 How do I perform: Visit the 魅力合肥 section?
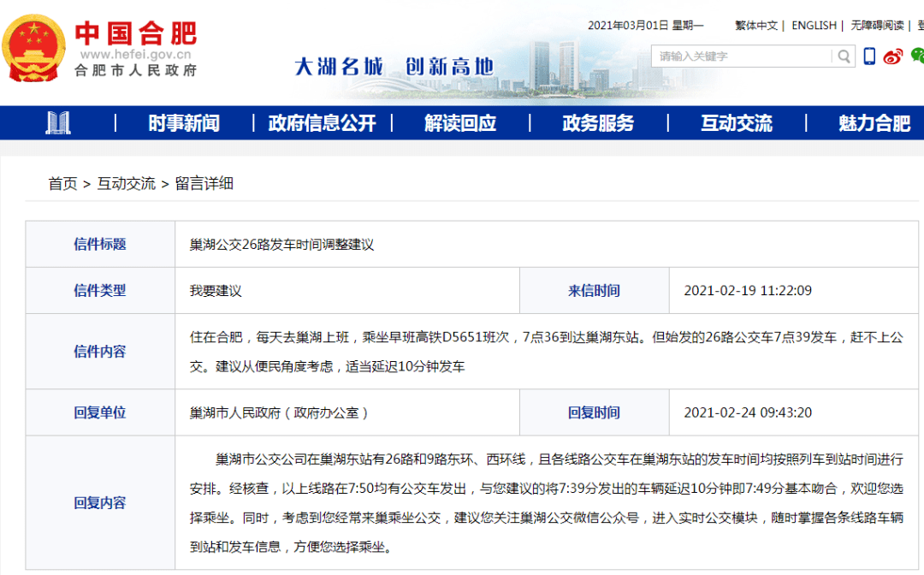[x=874, y=123]
